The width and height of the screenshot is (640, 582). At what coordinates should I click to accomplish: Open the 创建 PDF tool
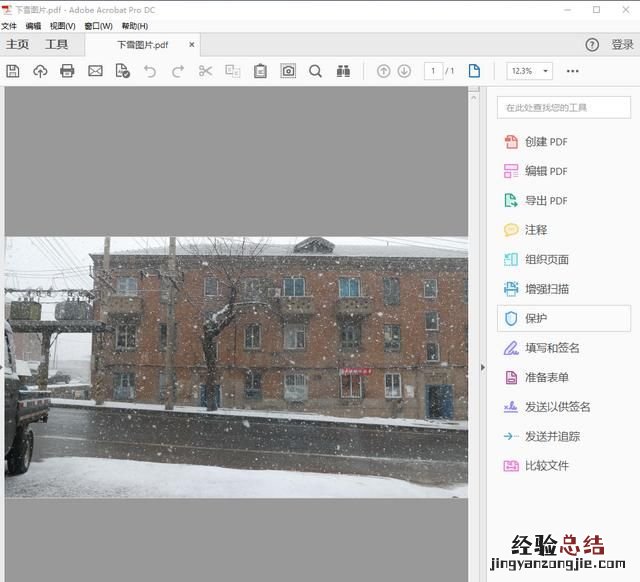[545, 142]
